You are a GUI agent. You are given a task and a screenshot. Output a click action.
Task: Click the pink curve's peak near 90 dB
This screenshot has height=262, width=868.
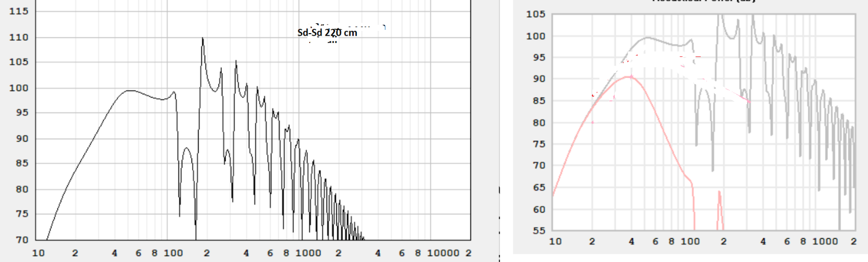(629, 77)
